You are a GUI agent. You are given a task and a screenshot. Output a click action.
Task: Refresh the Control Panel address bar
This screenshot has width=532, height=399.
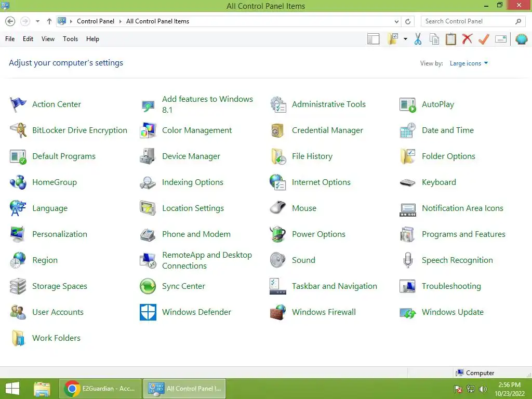(408, 21)
